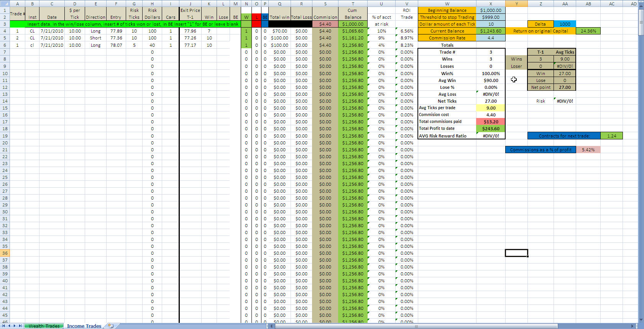Viewport: 644px width, 329px height.
Task: Click the Commision cost 4.40 cell
Action: coord(491,115)
